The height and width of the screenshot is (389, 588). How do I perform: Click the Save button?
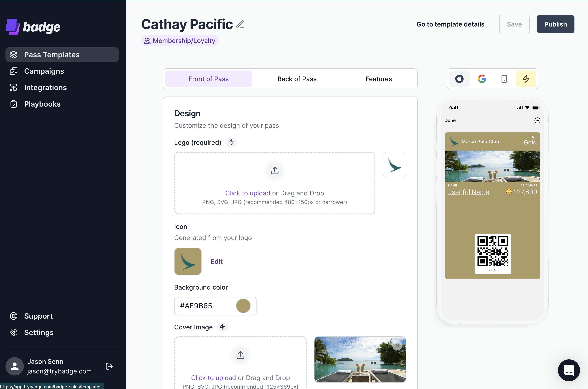[514, 24]
